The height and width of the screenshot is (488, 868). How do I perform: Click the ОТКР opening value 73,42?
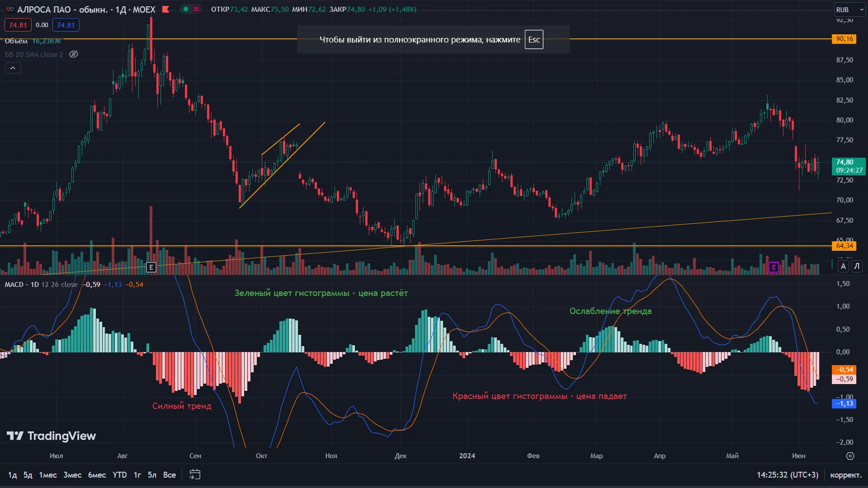tap(239, 9)
